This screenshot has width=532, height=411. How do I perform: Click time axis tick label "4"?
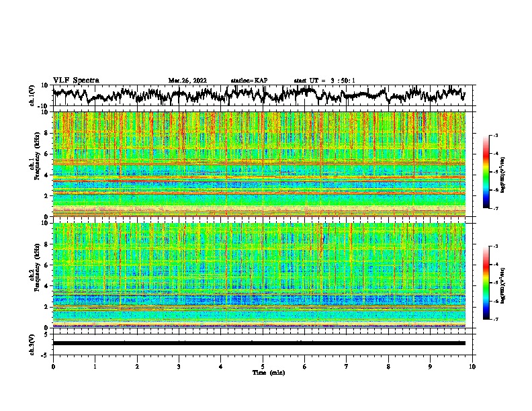click(221, 366)
